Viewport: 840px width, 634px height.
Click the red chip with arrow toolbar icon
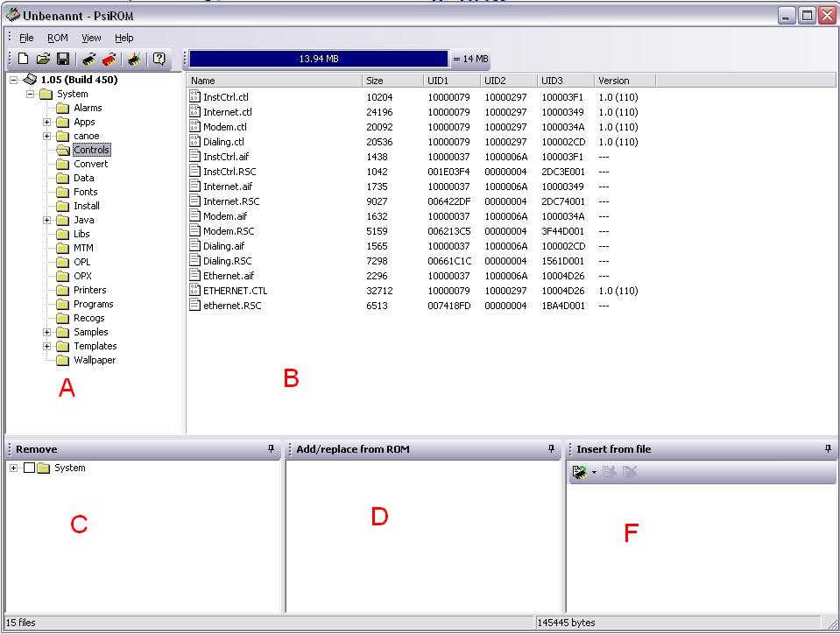click(109, 59)
